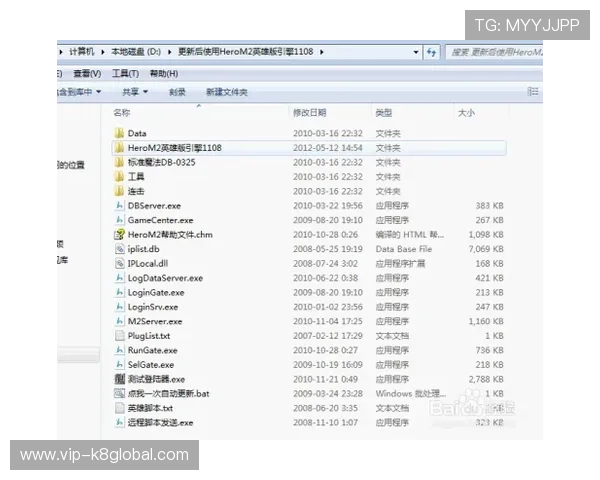Expand arrow after 更新后使用HeroM2英雄版引擎1108 in path
Screen dimensions: 600x480
321,52
